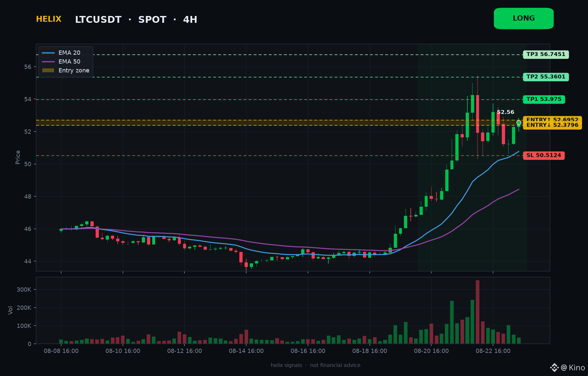Click the 4H timeframe label
588x376 pixels.
click(x=190, y=20)
